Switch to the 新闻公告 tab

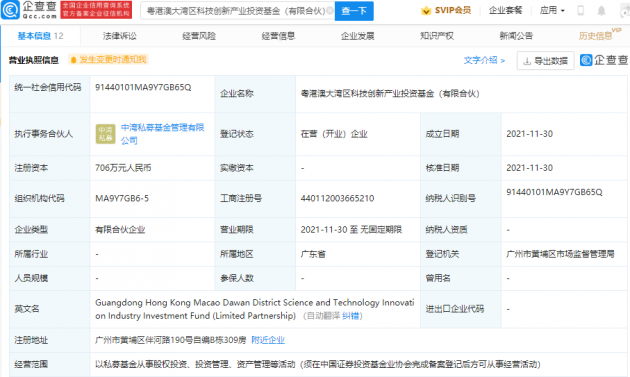[x=516, y=36]
